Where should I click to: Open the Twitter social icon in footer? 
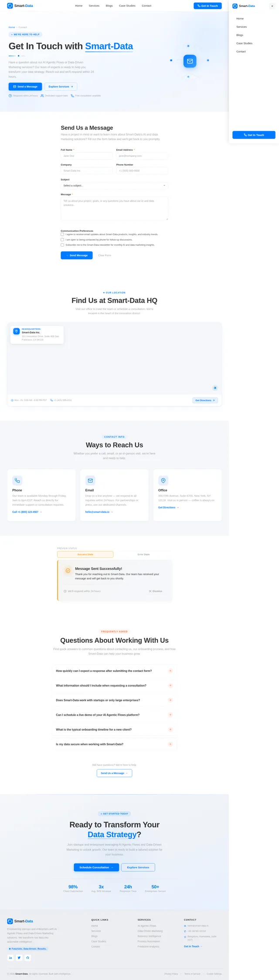coord(19,957)
